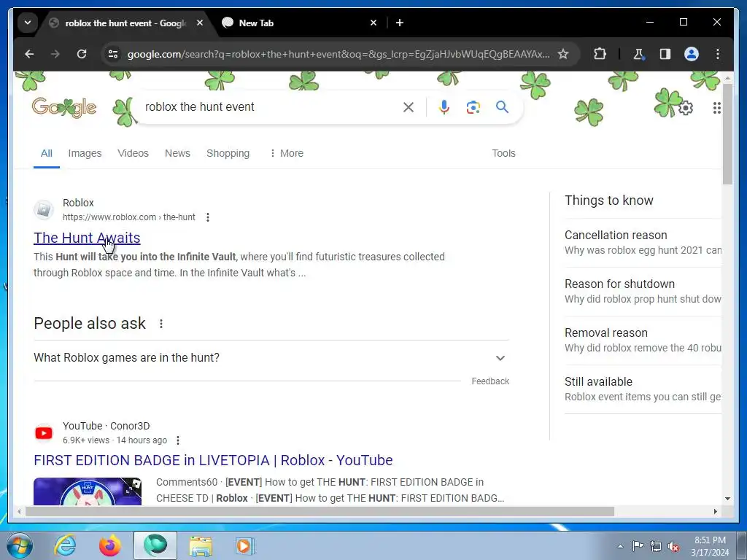Open more options for the Roblox result
The height and width of the screenshot is (560, 747).
(x=208, y=217)
